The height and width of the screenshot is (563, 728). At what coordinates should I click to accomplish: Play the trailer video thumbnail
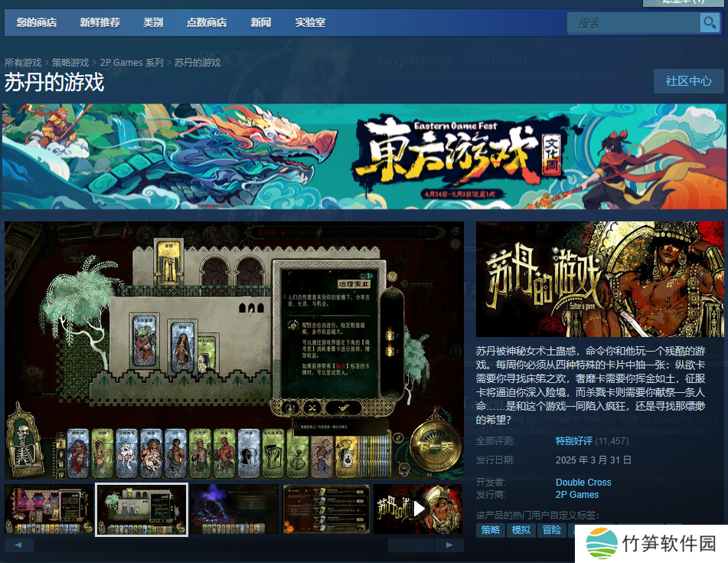(418, 509)
